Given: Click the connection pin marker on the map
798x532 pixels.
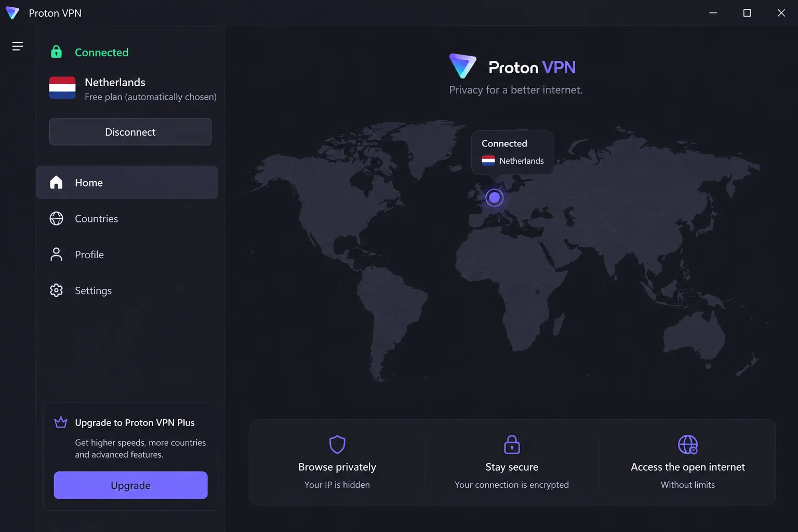Looking at the screenshot, I should pos(495,197).
